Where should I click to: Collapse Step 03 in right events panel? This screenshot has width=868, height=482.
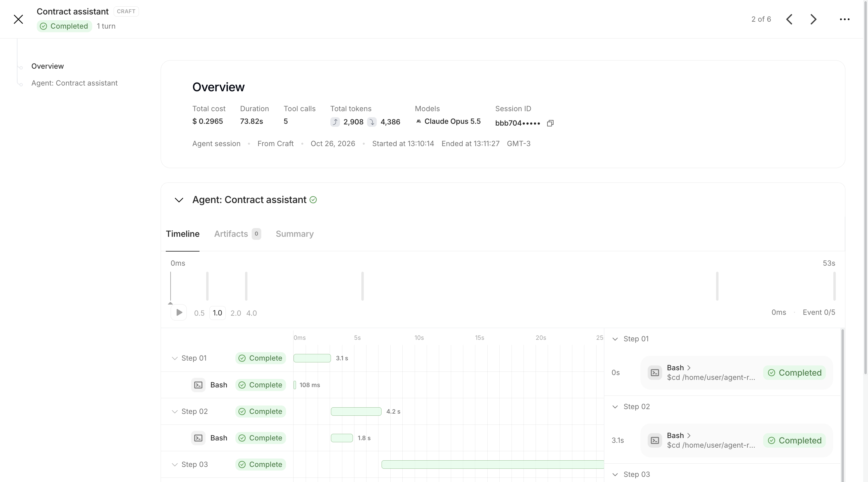(615, 474)
